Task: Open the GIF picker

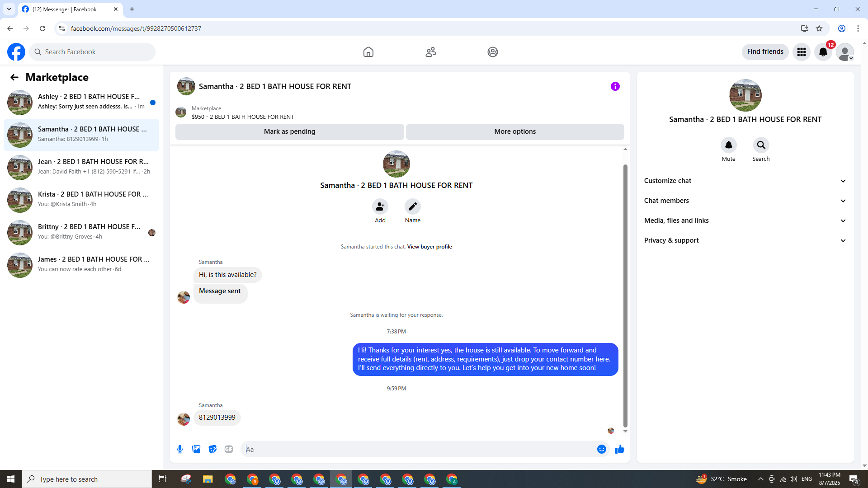Action: pyautogui.click(x=229, y=449)
